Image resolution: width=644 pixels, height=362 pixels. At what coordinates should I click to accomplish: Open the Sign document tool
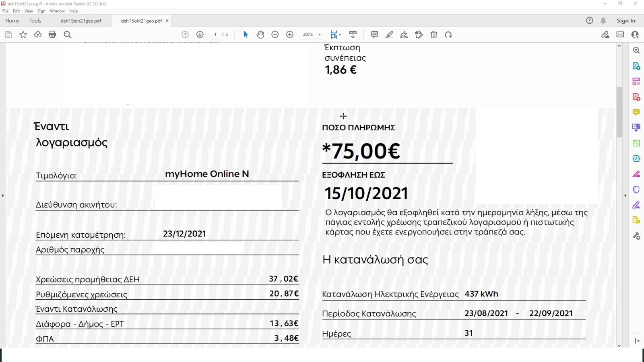(404, 35)
